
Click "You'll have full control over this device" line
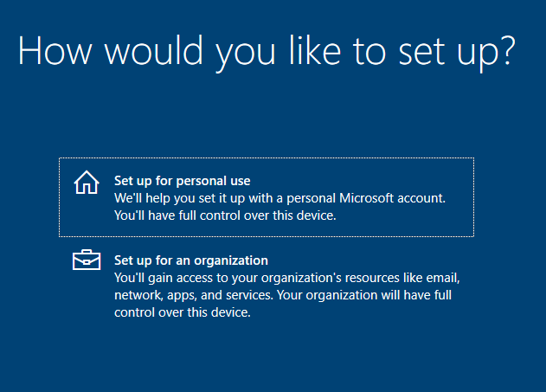tap(225, 215)
